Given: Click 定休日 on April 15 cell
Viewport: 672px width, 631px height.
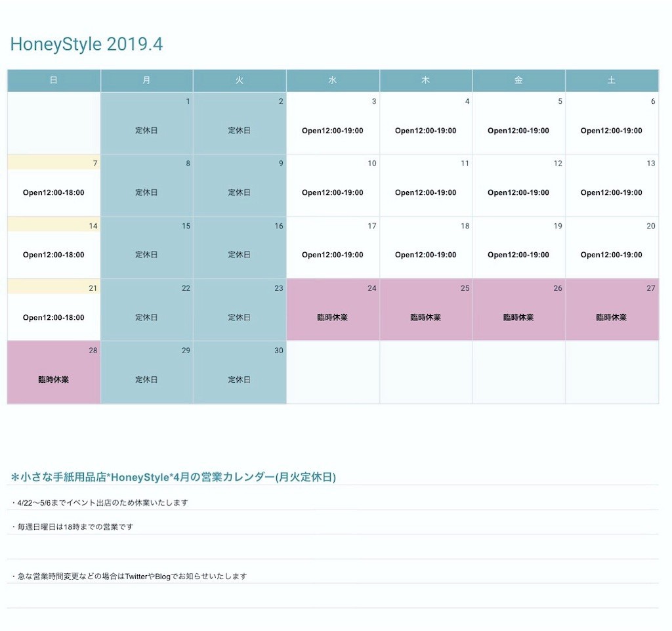Looking at the screenshot, I should 146,255.
